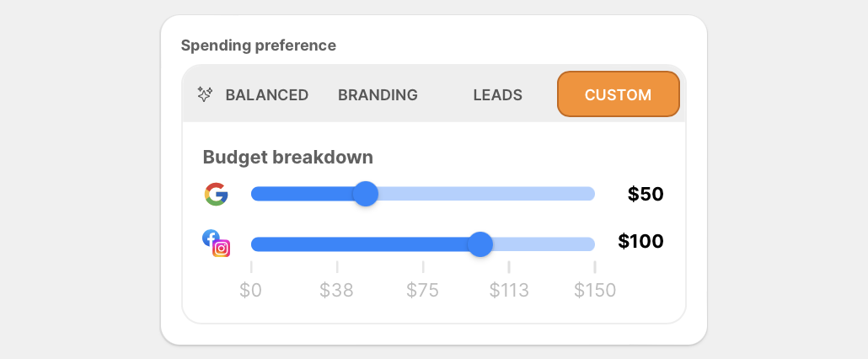
Task: Click the filled Facebook slider portion
Action: (x=359, y=244)
